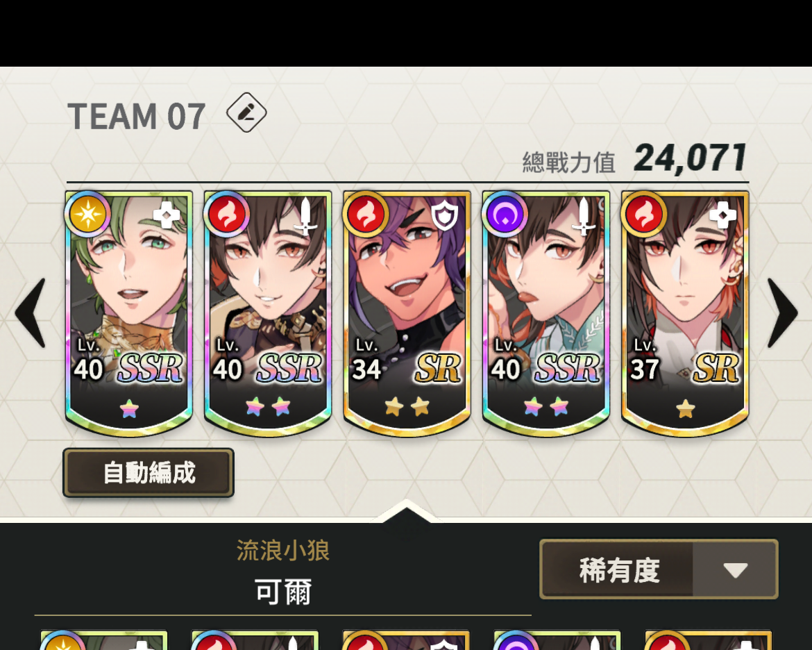
Task: Select the Lv. 40 SSR card with dark element
Action: coord(545,314)
